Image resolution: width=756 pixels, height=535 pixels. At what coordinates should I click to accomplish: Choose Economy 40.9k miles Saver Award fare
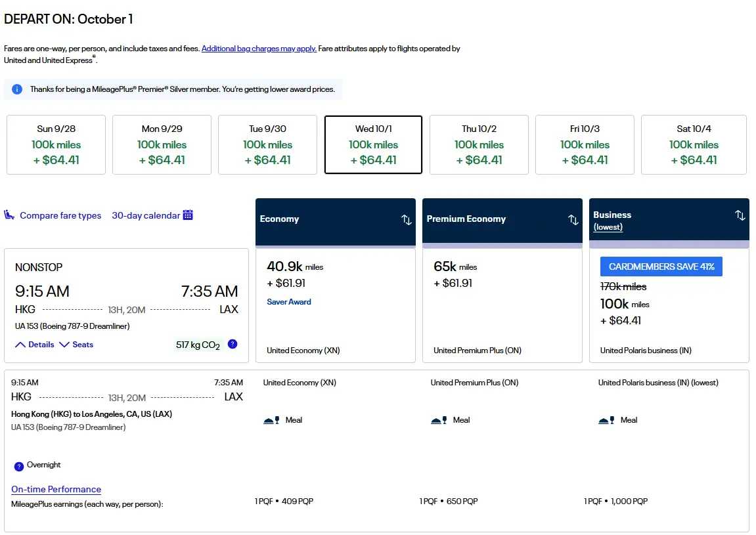pyautogui.click(x=336, y=306)
